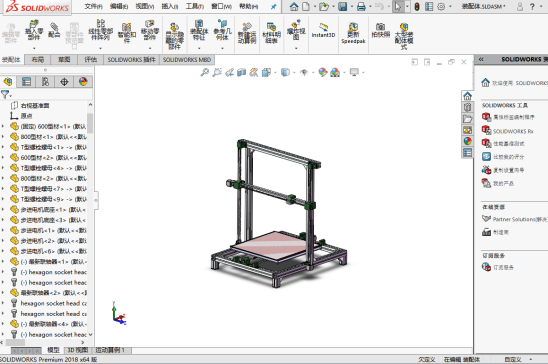The height and width of the screenshot is (364, 548).
Task: Create a New Motion Study (新建运动算例)
Action: pos(247,33)
